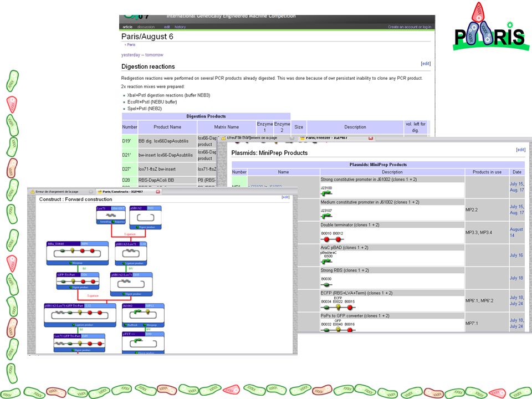Click the pBad/araC I0500 promoter icon
The width and height of the screenshot is (532, 399).
coord(326,262)
